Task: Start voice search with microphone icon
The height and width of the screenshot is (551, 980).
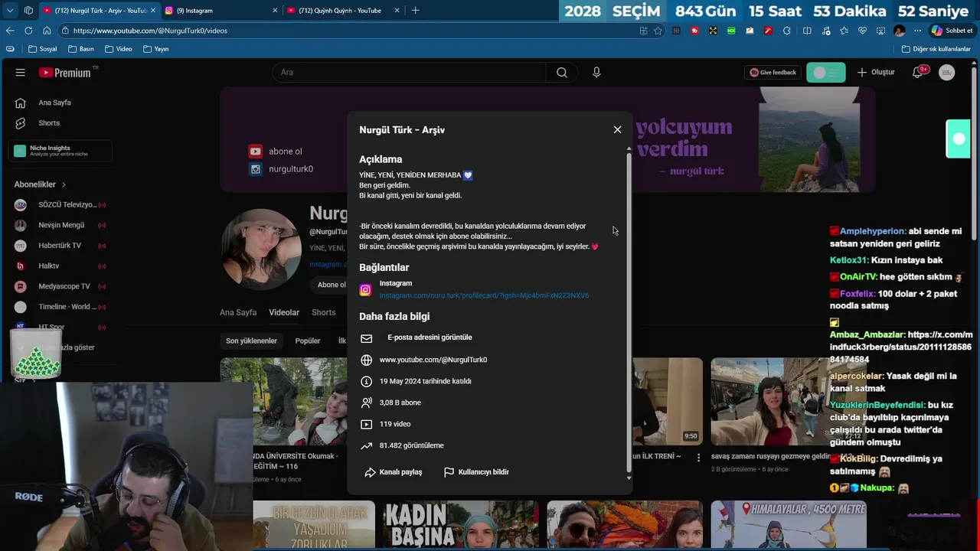Action: tap(596, 73)
